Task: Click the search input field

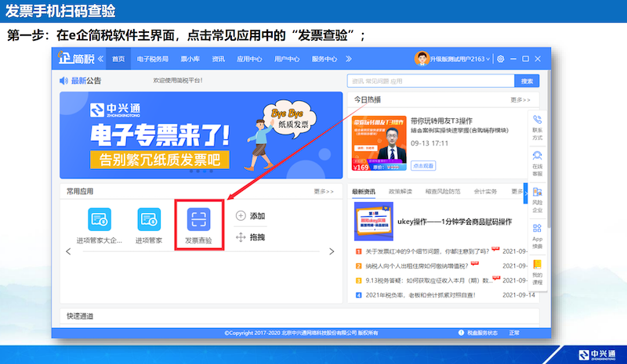Action: coord(430,81)
